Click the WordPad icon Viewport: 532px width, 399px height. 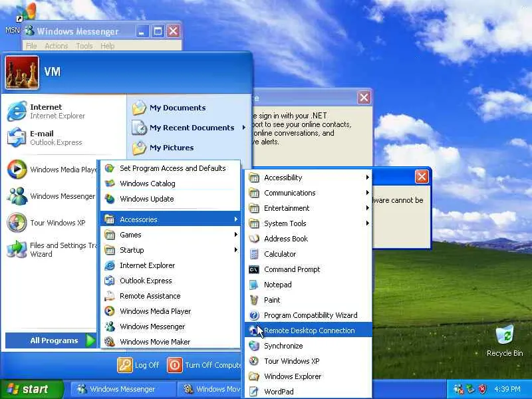point(254,392)
